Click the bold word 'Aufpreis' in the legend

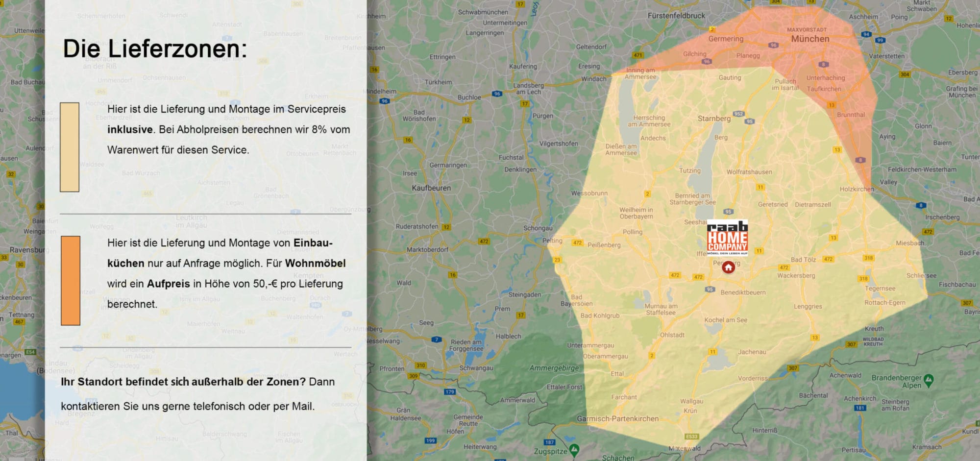click(169, 284)
